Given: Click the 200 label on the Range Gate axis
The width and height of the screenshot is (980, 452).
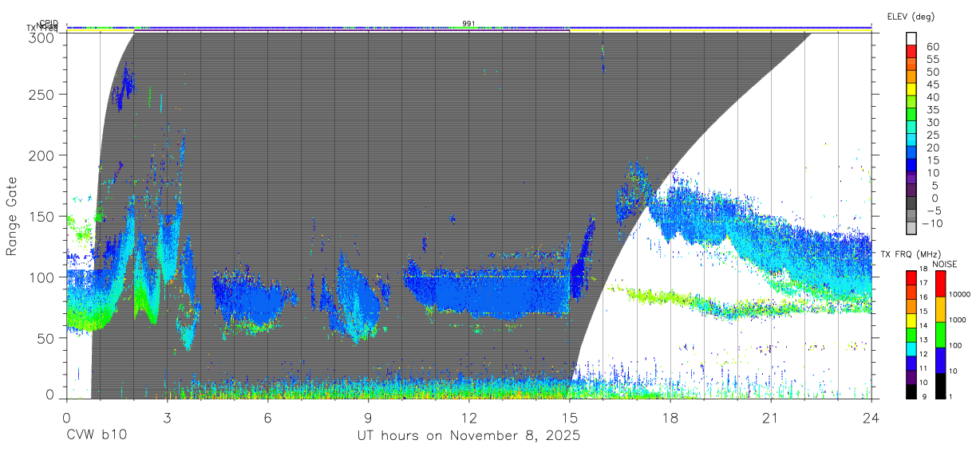Looking at the screenshot, I should coord(41,155).
